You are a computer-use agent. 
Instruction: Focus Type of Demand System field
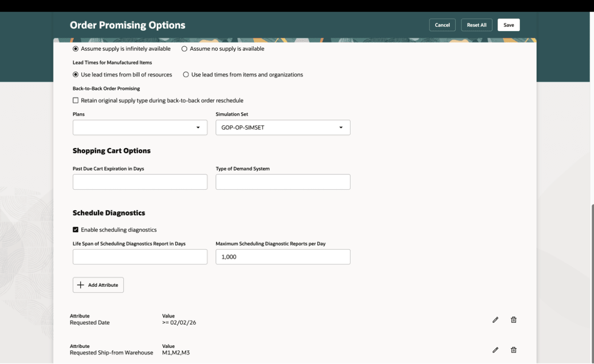pyautogui.click(x=283, y=182)
